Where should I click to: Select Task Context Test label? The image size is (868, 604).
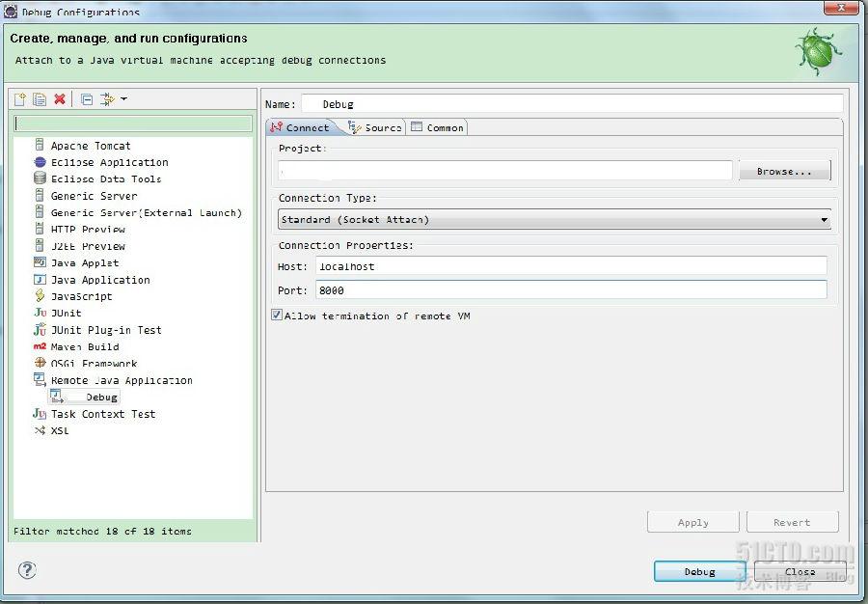pyautogui.click(x=103, y=414)
